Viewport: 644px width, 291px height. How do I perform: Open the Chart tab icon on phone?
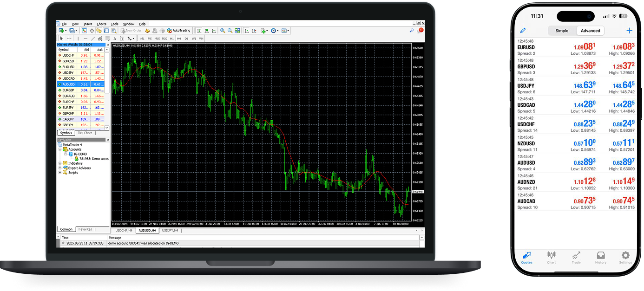click(551, 257)
